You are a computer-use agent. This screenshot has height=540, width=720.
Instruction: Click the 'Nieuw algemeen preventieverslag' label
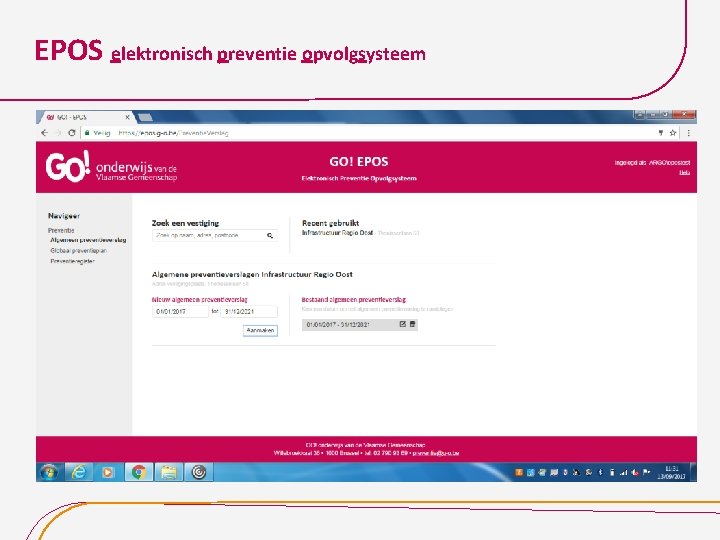[200, 299]
